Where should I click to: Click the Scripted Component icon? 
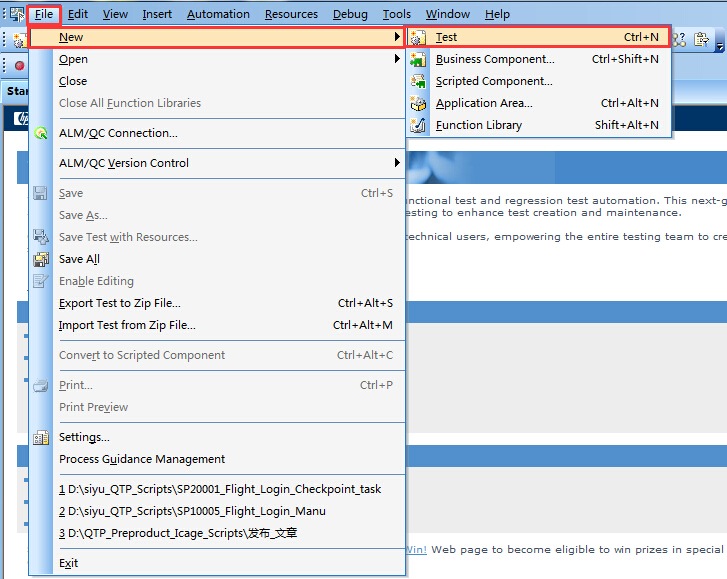pyautogui.click(x=418, y=81)
